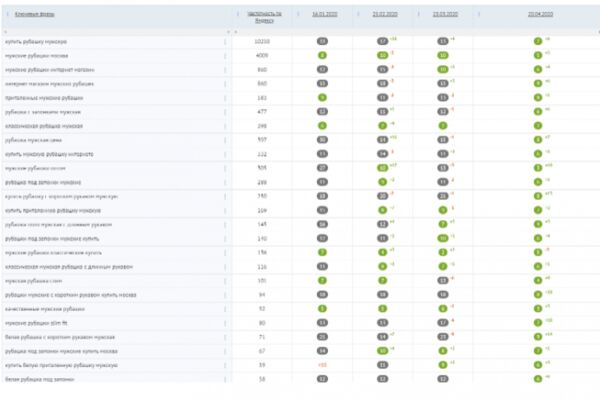600x400 pixels.
Task: Select keyword классическая мужская рубашка с длинным рукавом
Action: pyautogui.click(x=69, y=267)
